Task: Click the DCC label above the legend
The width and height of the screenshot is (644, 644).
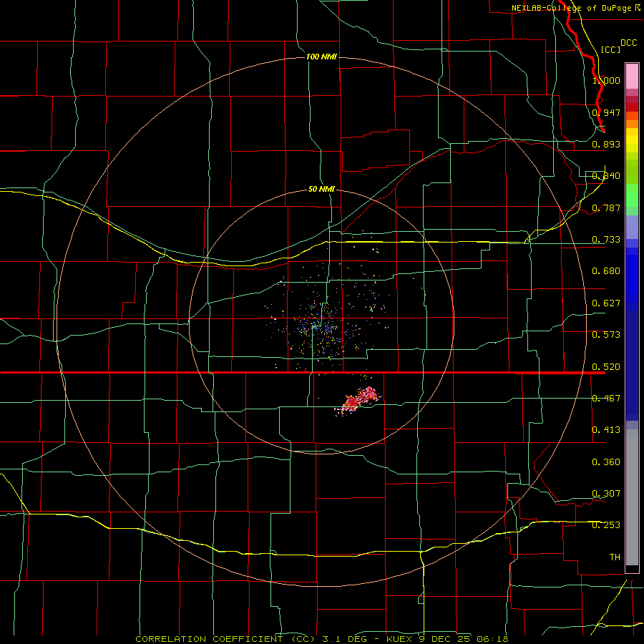Action: pos(628,43)
